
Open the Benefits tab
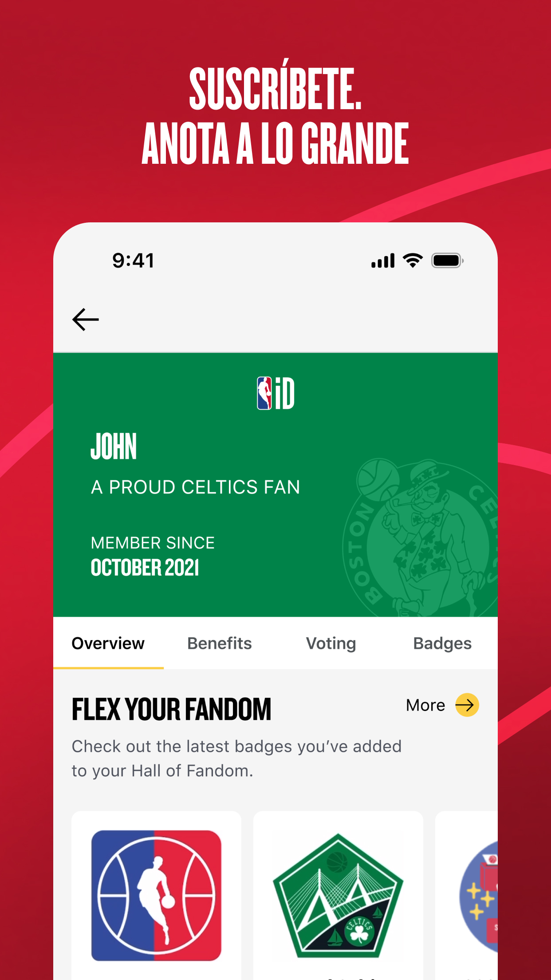pos(220,643)
